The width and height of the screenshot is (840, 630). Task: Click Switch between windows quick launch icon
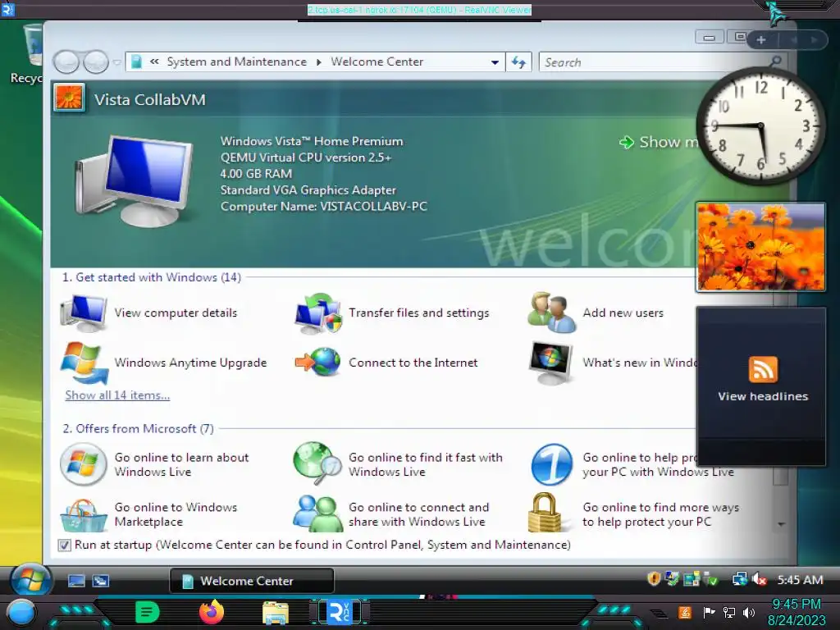click(101, 581)
